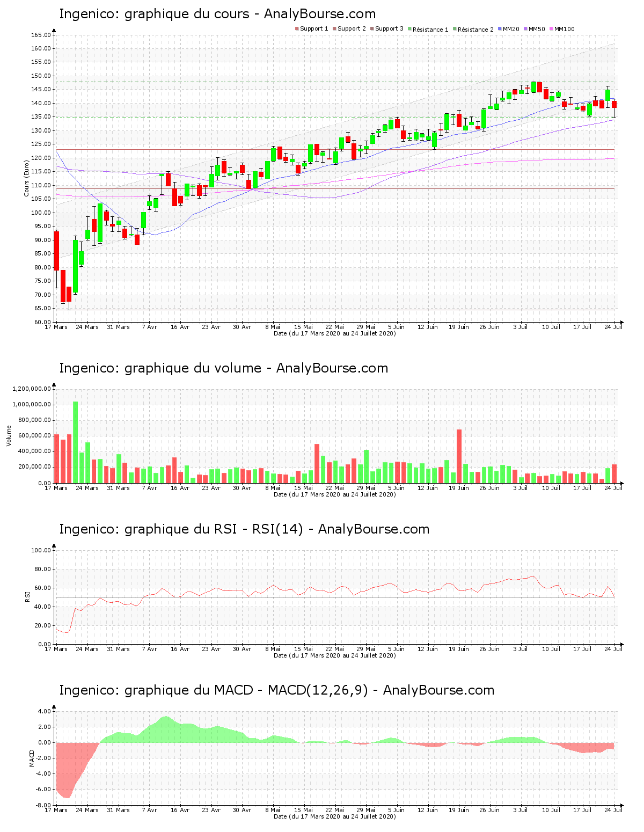The width and height of the screenshot is (644, 832).
Task: Select the Résistance 2 legend label
Action: 475,30
